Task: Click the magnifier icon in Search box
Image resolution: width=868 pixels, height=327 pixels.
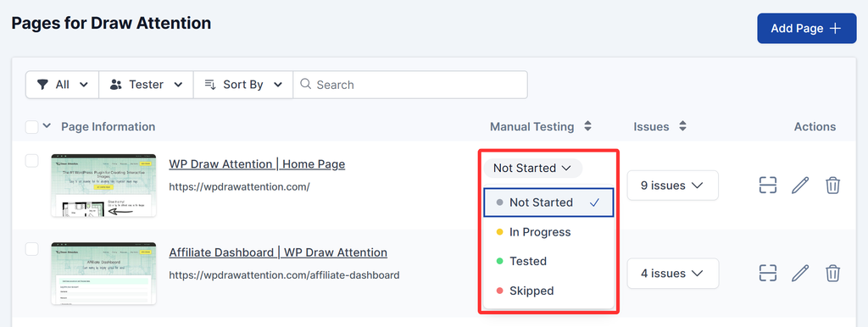Action: click(x=305, y=84)
